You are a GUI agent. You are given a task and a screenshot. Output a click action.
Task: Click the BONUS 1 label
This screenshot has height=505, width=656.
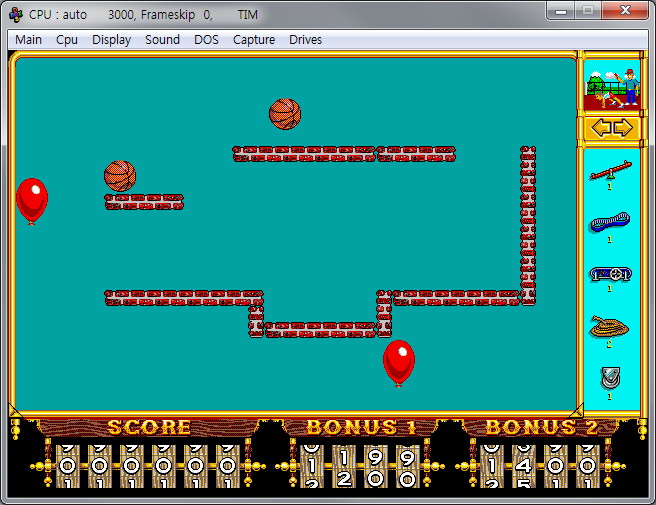pyautogui.click(x=361, y=427)
